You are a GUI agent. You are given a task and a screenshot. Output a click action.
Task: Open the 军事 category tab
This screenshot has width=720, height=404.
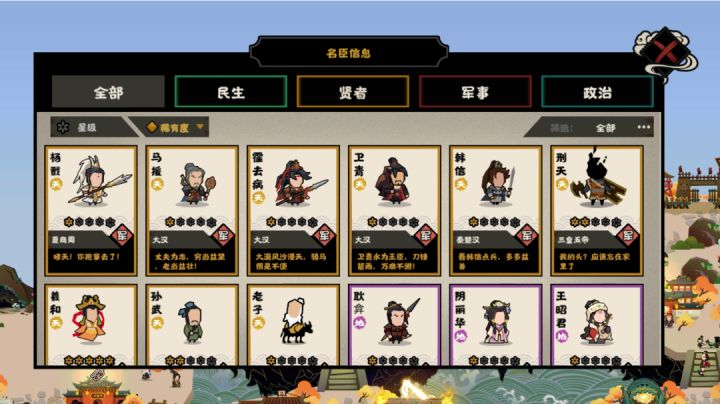click(475, 92)
